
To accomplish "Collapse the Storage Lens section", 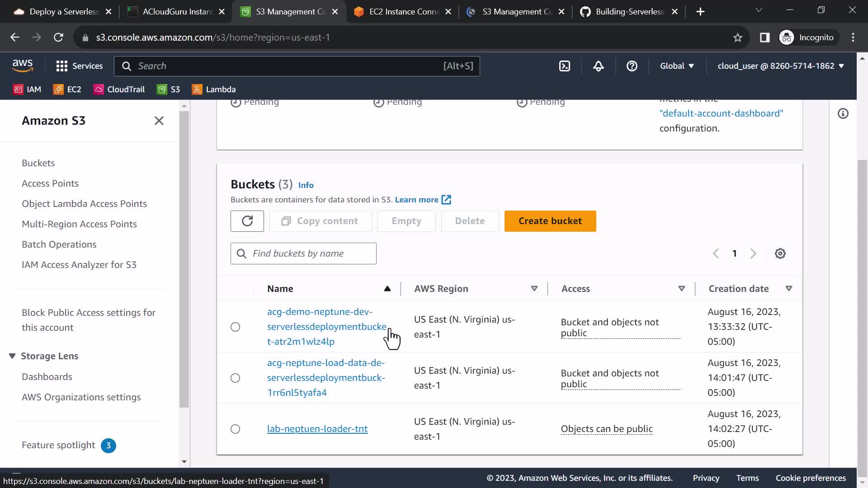I will (12, 356).
